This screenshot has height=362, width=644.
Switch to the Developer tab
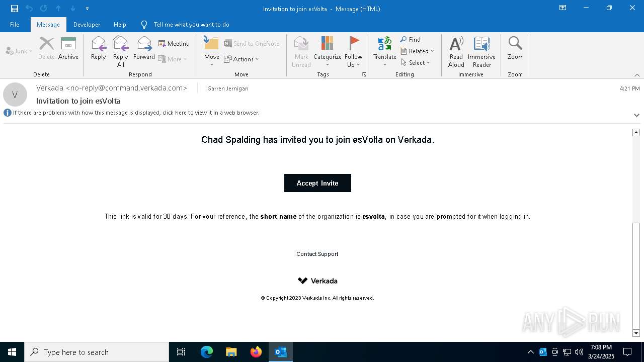(87, 25)
